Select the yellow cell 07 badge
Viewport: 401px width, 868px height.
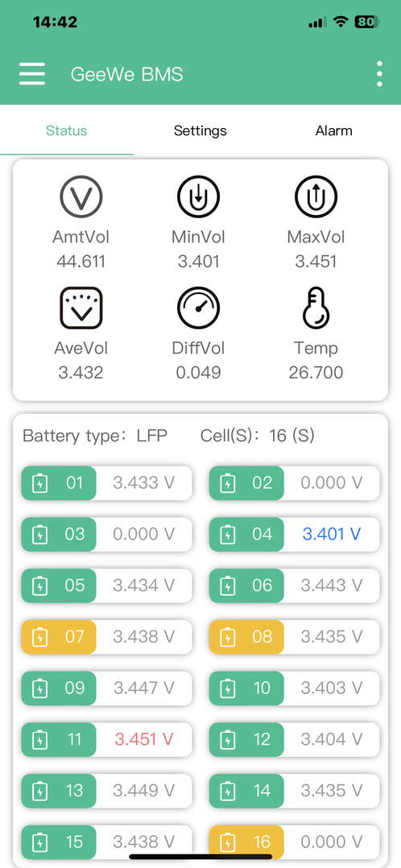[x=59, y=637]
